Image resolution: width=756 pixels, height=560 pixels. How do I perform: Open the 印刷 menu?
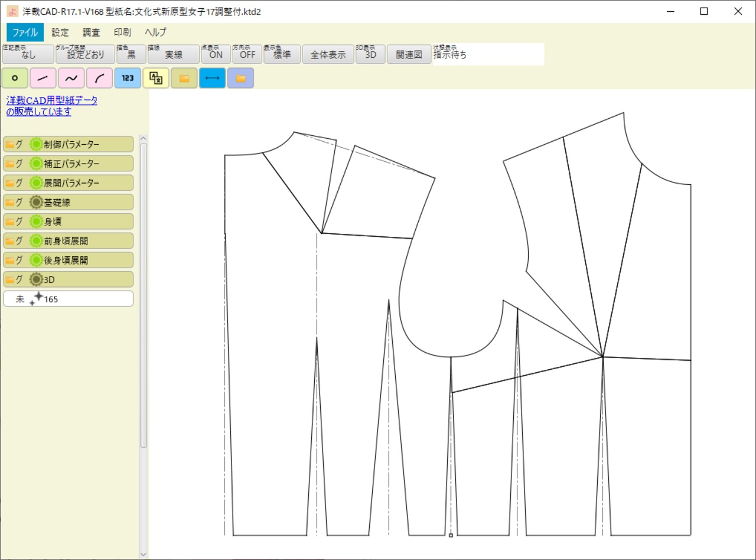(x=122, y=32)
